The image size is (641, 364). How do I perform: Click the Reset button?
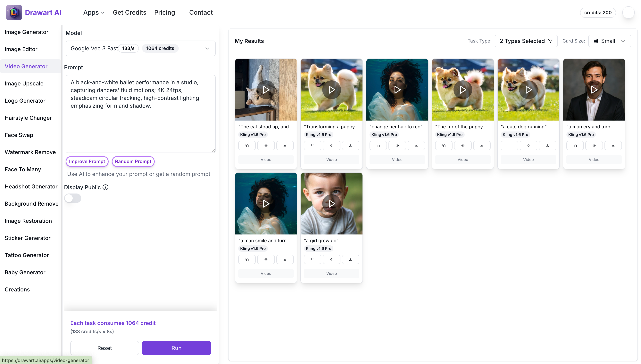coord(104,348)
